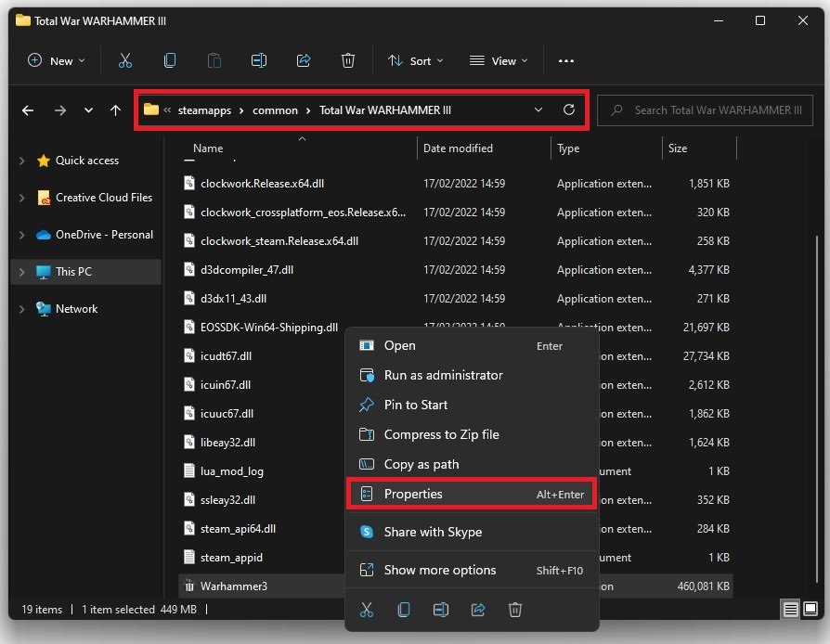Share using the context menu bottom icon

click(478, 610)
